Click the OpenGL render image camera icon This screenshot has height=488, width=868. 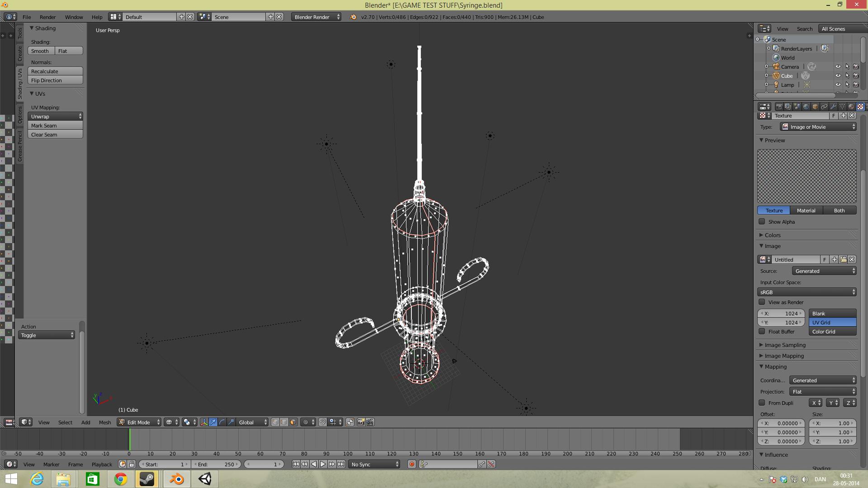(x=361, y=422)
